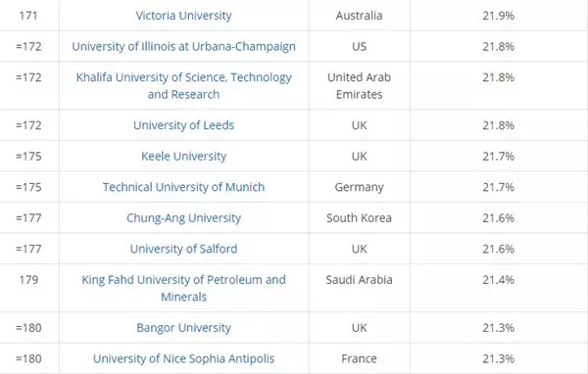Open Technical University of Munich link
The height and width of the screenshot is (374, 588).
coord(183,187)
